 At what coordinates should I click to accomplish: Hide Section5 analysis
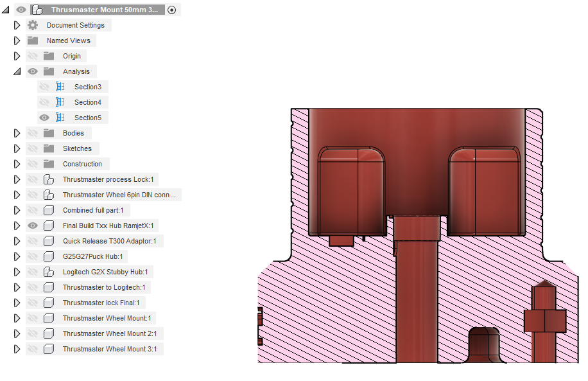coord(44,118)
